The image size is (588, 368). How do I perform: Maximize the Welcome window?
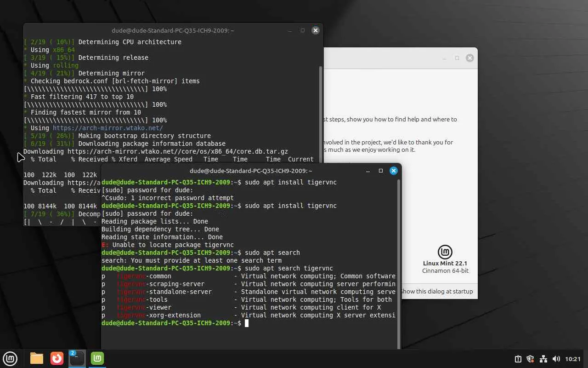pyautogui.click(x=457, y=58)
